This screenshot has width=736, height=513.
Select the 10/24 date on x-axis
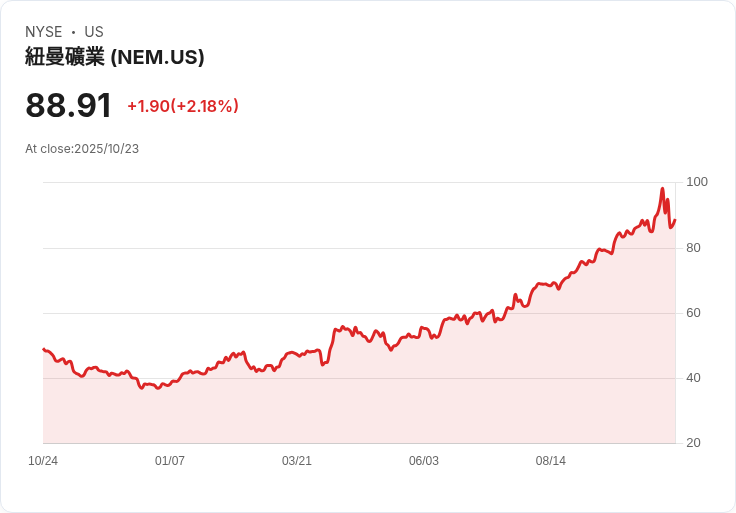43,461
